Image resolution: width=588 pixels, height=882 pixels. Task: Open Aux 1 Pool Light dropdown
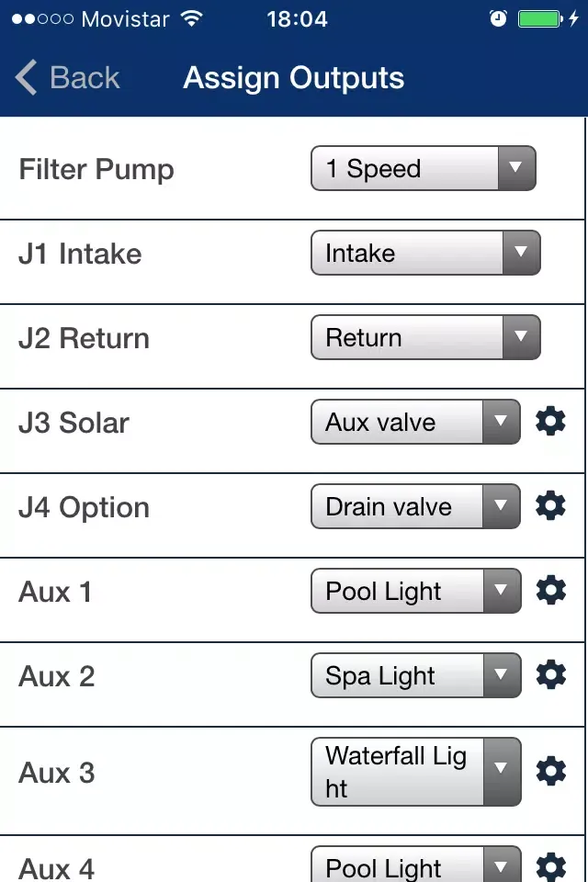tap(416, 592)
